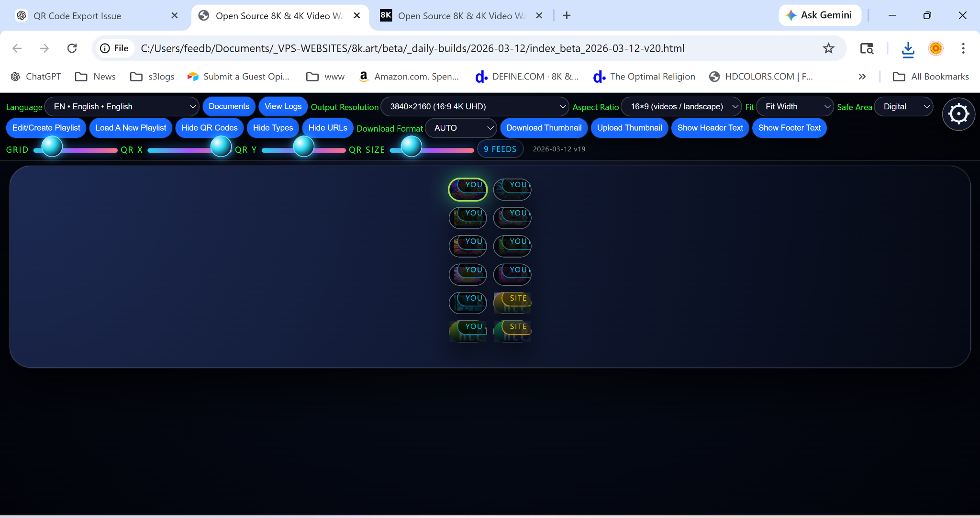This screenshot has width=980, height=518.
Task: Expand the Aspect Ratio dropdown
Action: 681,106
